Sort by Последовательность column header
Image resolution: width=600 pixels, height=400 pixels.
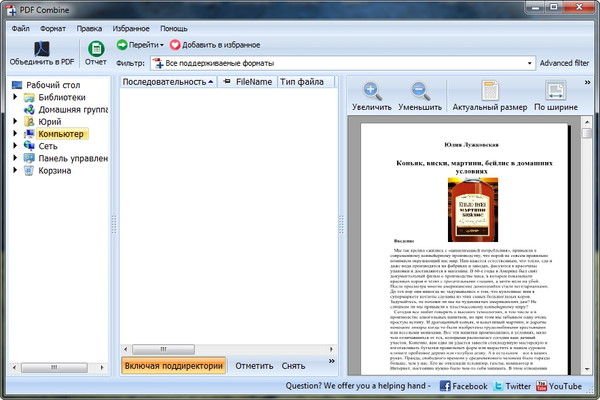[x=165, y=81]
